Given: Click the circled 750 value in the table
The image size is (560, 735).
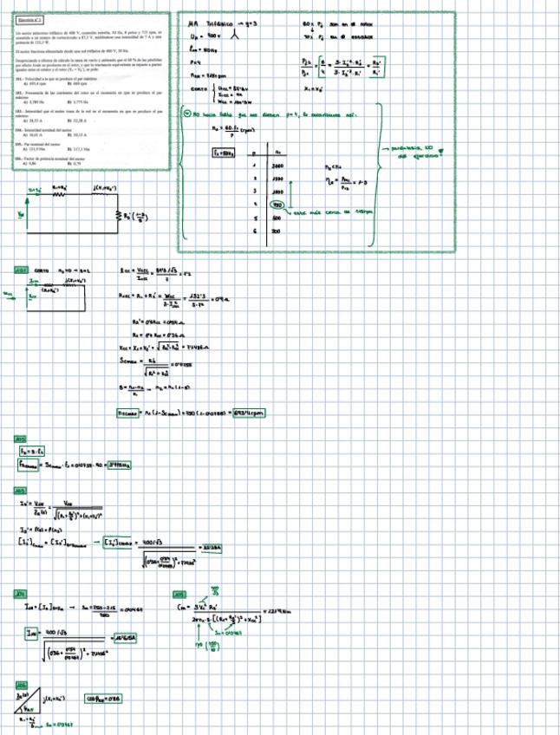Looking at the screenshot, I should (x=278, y=205).
